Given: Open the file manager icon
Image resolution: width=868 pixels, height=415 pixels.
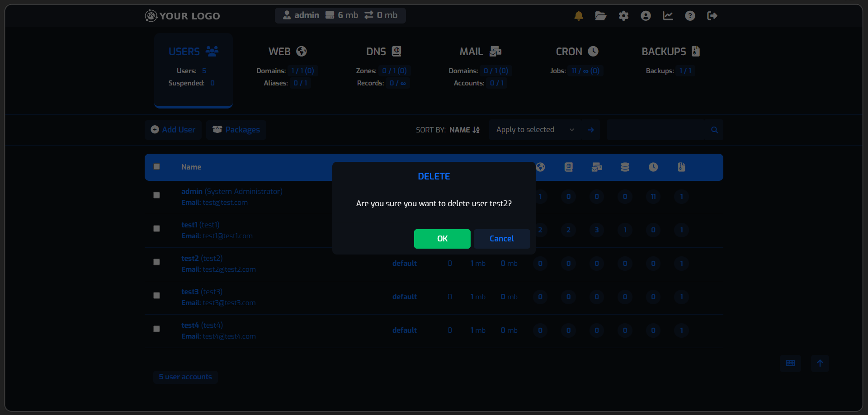Looking at the screenshot, I should [x=600, y=15].
